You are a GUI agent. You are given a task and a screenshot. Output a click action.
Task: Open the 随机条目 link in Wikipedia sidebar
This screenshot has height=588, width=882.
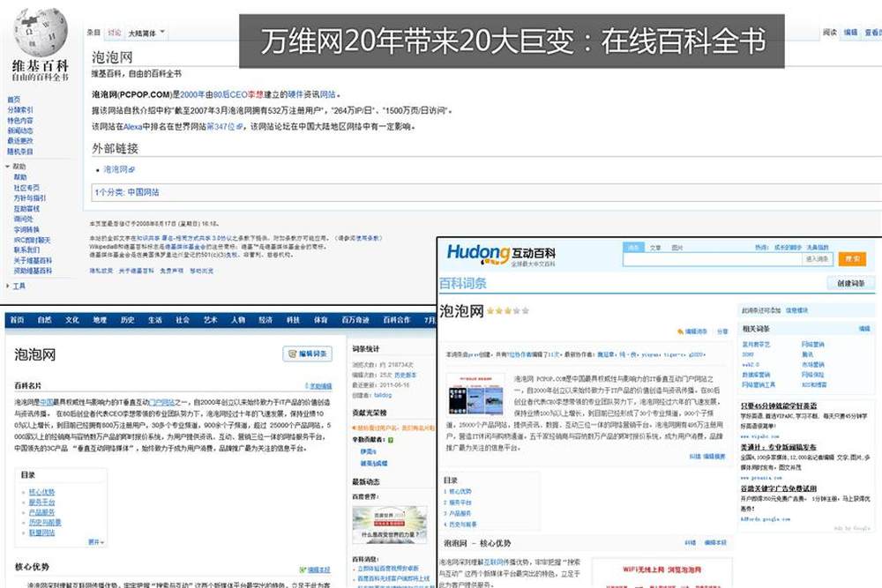pos(20,151)
